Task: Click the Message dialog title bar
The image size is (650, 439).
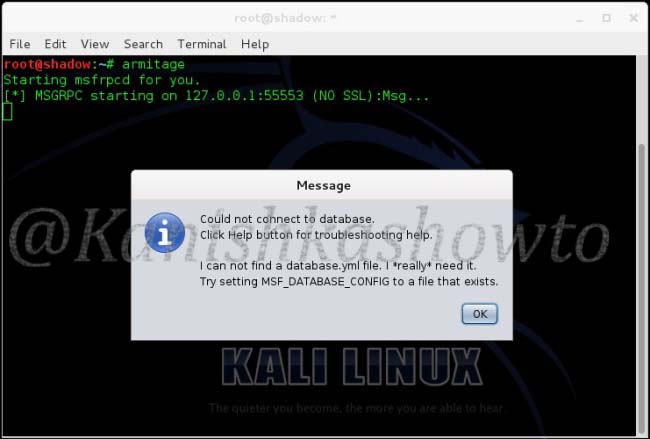Action: coord(322,185)
